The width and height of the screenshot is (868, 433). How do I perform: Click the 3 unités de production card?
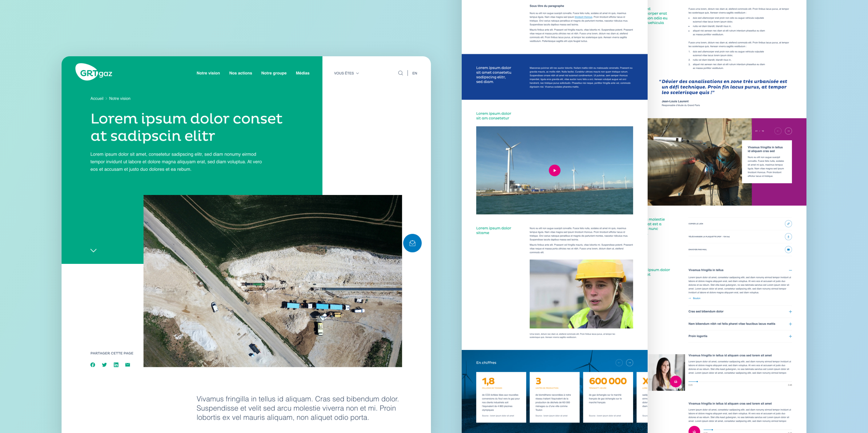point(554,397)
